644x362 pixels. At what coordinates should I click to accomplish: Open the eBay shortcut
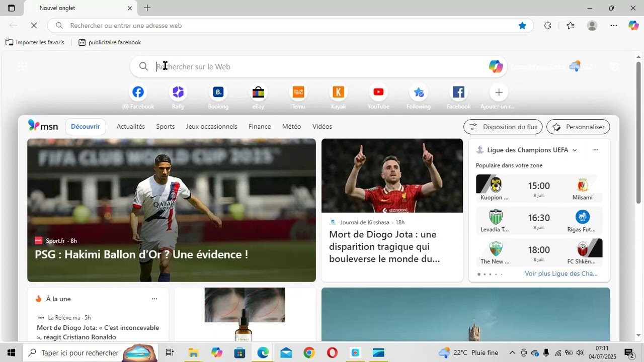[258, 97]
